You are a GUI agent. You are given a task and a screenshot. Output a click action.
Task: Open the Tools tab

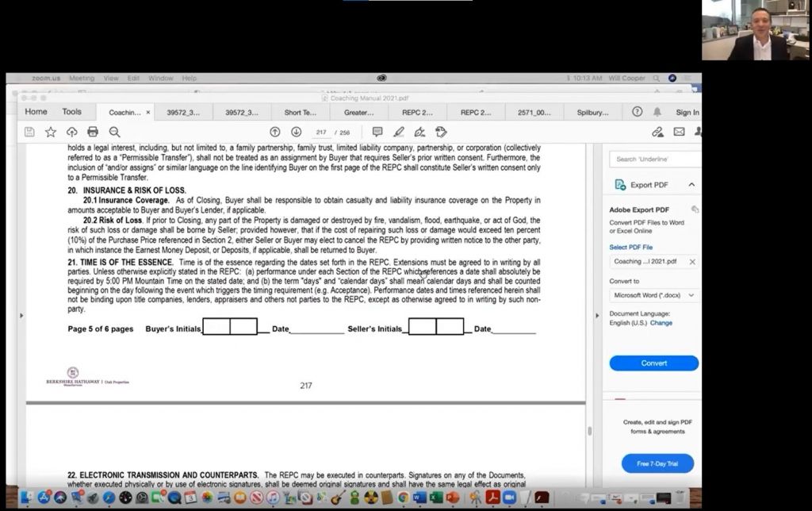(71, 112)
